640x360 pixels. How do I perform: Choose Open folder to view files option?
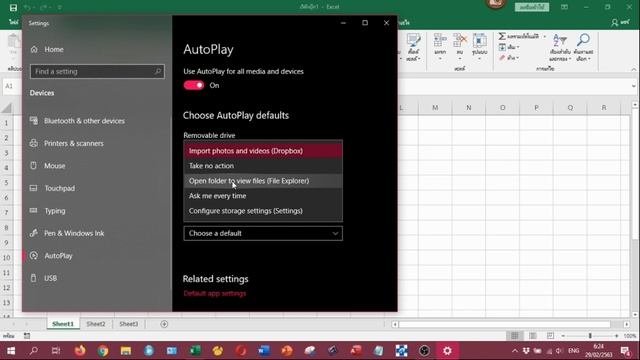click(263, 181)
